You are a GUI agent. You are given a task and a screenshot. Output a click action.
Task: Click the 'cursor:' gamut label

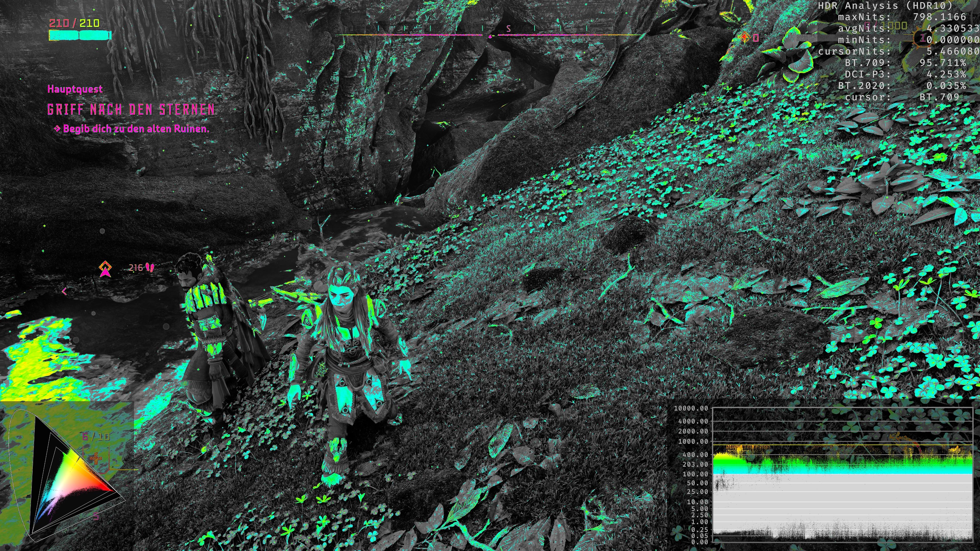point(868,97)
